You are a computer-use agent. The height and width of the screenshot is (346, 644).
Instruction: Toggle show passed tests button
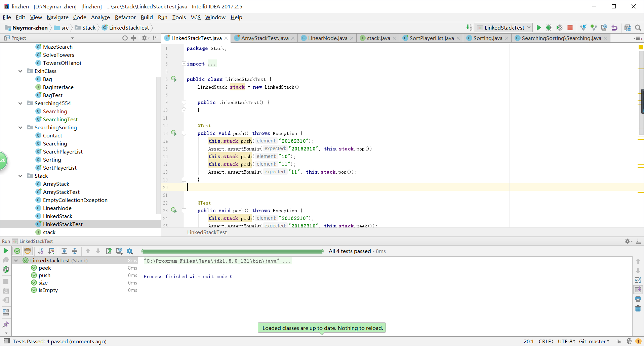click(x=17, y=251)
